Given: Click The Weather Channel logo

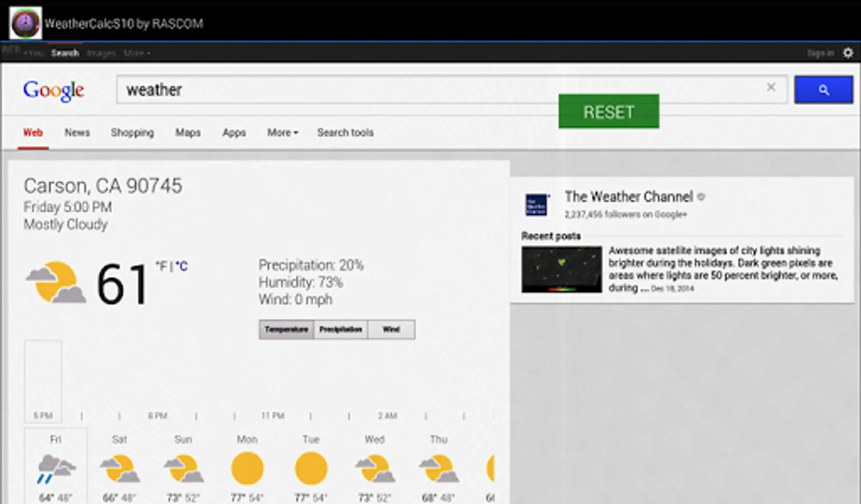Looking at the screenshot, I should click(536, 205).
